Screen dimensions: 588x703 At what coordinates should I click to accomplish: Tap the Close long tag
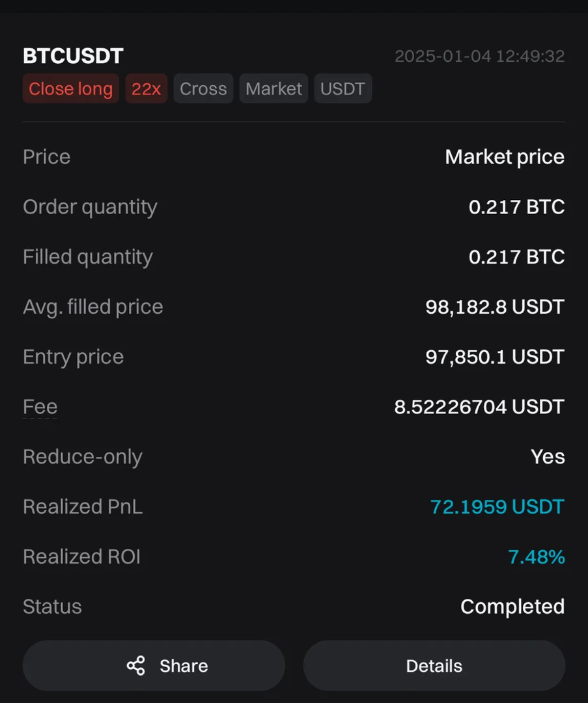click(x=70, y=89)
